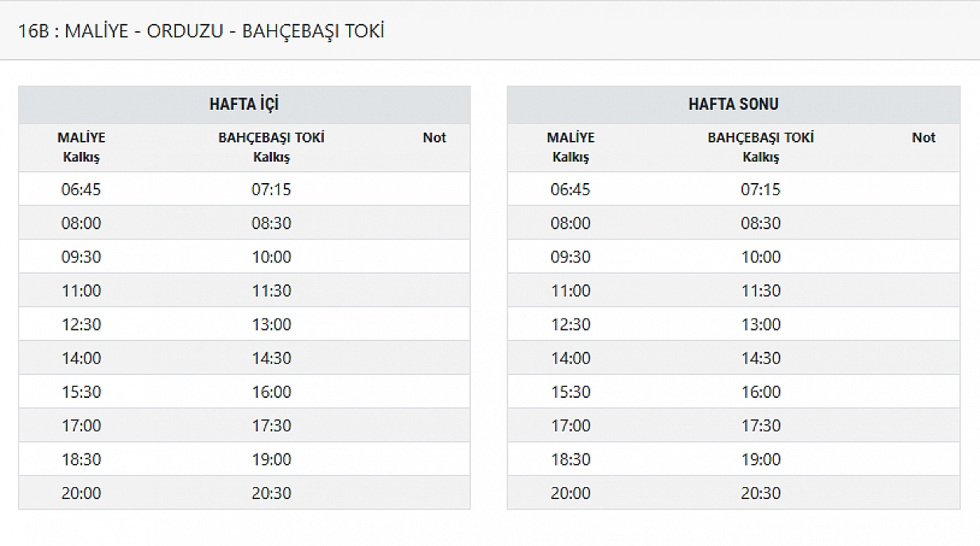Pick 11:00 Maliye departure in HAFTA İÇİ
Screen dimensions: 980x546
pyautogui.click(x=81, y=291)
